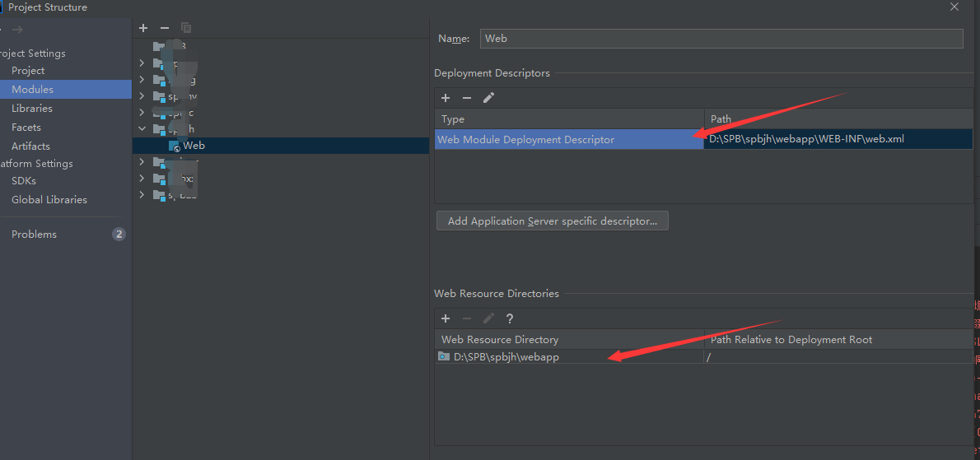The height and width of the screenshot is (460, 980).
Task: Remove the selected deployment descriptor
Action: point(467,97)
